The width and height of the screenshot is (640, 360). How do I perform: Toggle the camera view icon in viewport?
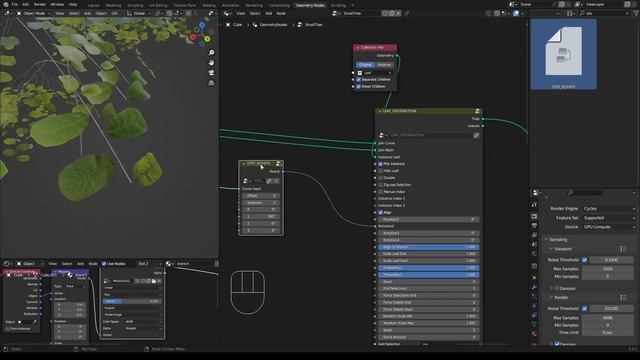pyautogui.click(x=211, y=73)
